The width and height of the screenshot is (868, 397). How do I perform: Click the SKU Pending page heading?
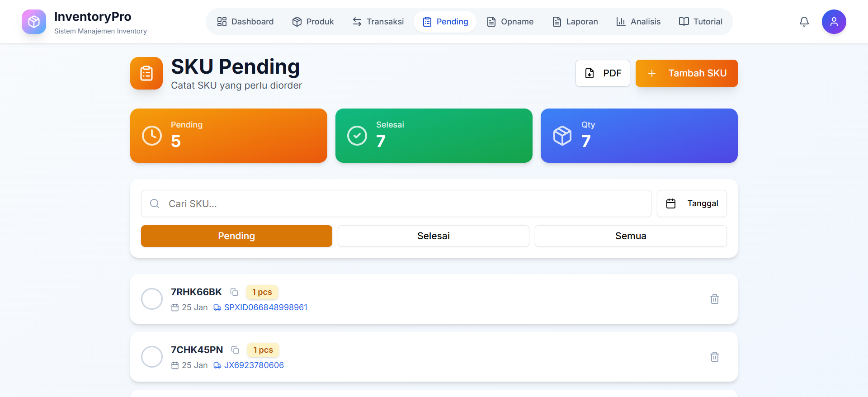(x=236, y=67)
